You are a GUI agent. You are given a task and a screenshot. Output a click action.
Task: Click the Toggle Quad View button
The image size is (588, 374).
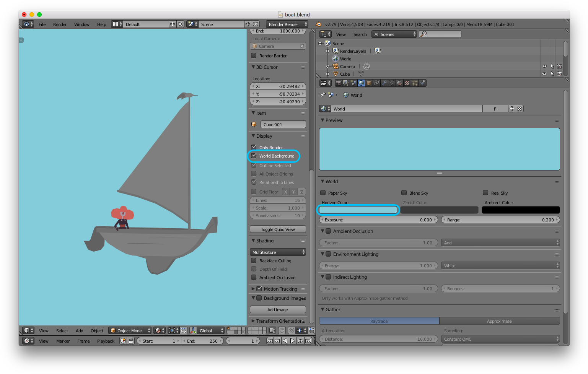(278, 229)
